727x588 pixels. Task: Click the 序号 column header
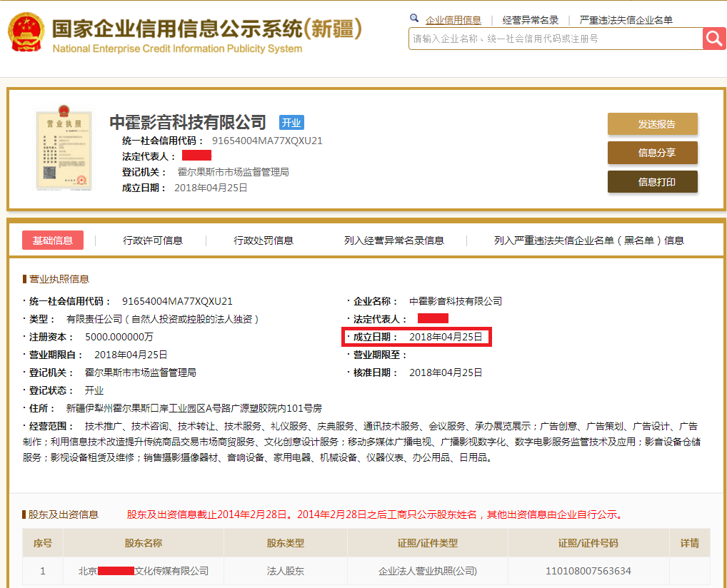pos(43,543)
